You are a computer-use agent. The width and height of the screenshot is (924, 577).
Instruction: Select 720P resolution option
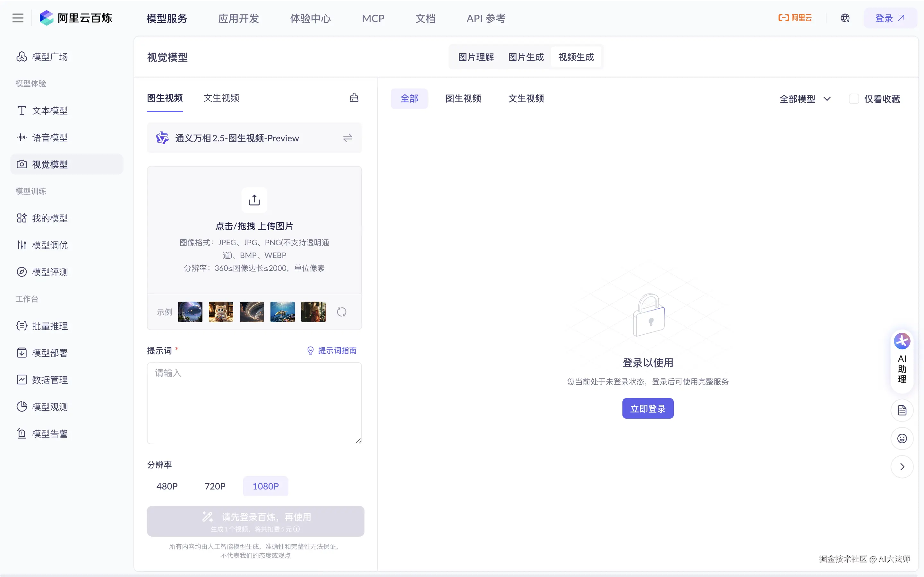pyautogui.click(x=215, y=486)
